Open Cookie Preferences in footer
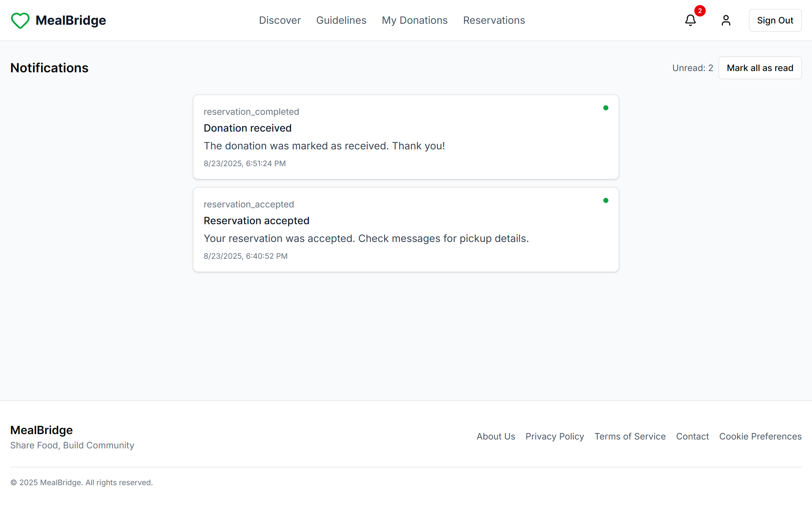Screen dimensions: 812x508 pos(760,436)
